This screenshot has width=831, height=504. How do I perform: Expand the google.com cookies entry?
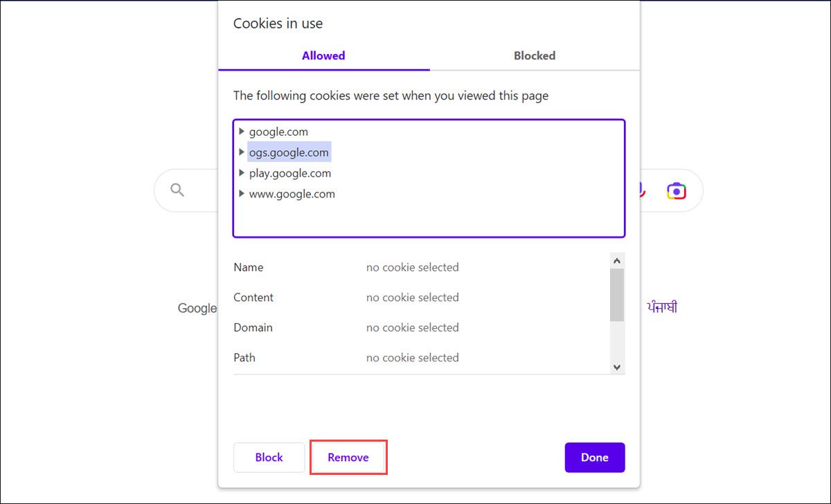coord(242,131)
